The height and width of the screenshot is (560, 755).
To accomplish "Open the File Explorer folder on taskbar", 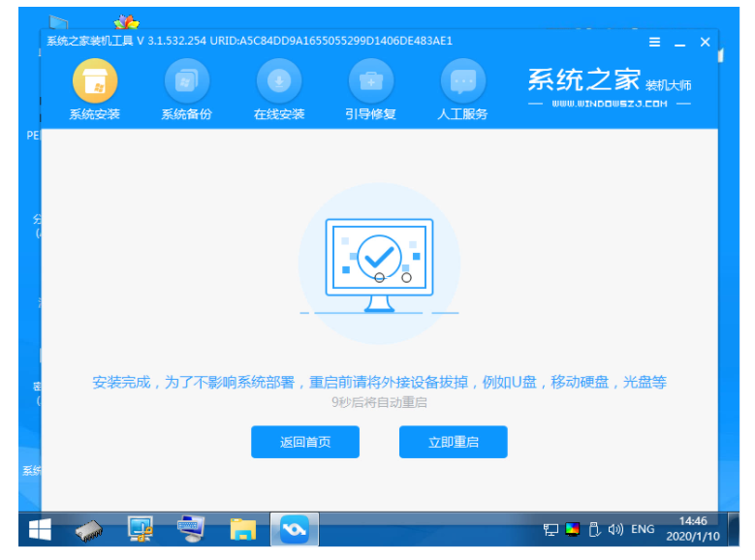I will [242, 529].
